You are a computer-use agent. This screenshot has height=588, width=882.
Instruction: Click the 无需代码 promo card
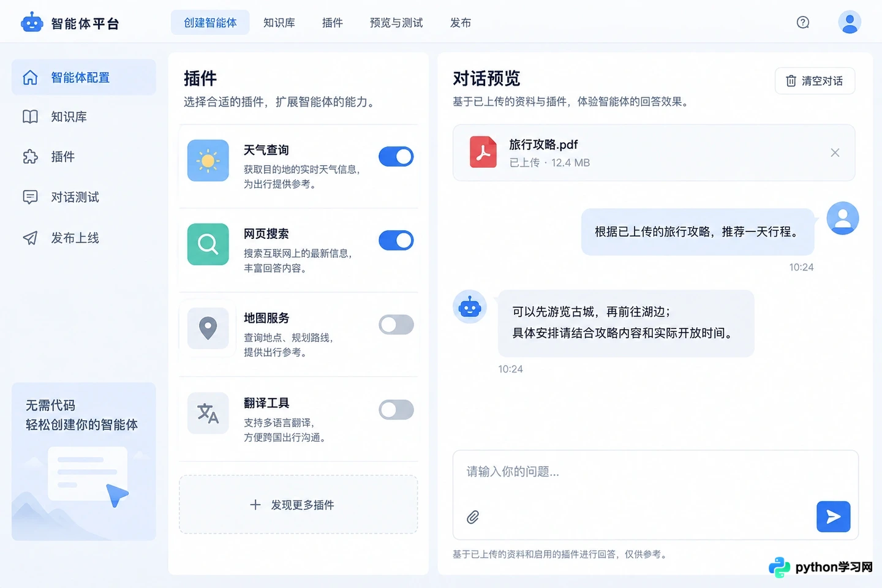pyautogui.click(x=84, y=461)
